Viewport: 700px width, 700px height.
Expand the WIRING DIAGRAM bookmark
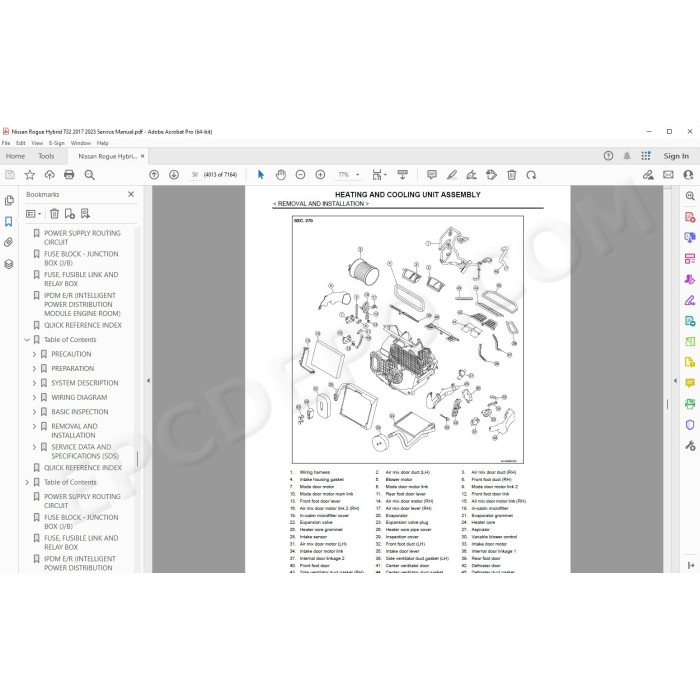tap(34, 397)
